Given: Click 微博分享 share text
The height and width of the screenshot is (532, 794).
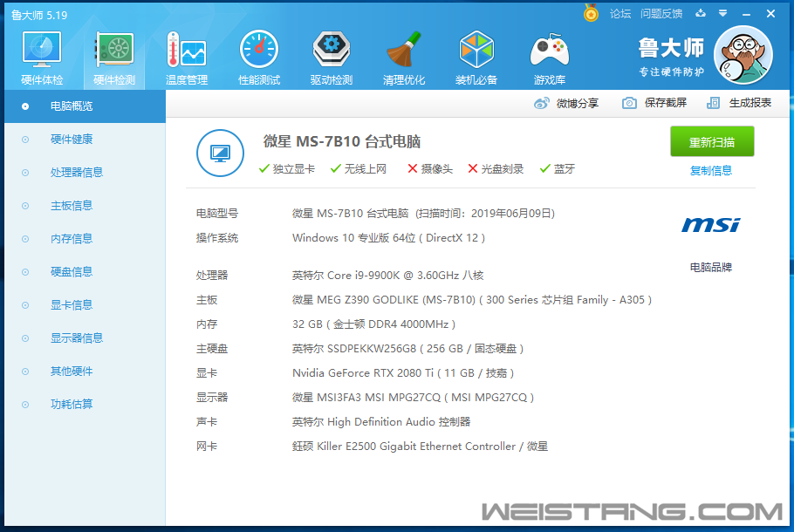Looking at the screenshot, I should pyautogui.click(x=578, y=103).
